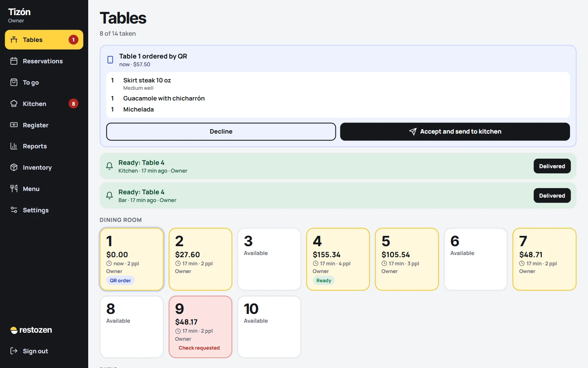
Task: Click the Reports chart icon
Action: coord(14,146)
